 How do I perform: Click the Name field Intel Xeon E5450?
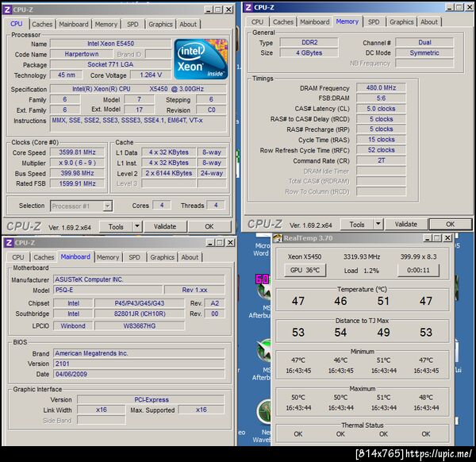[x=110, y=44]
